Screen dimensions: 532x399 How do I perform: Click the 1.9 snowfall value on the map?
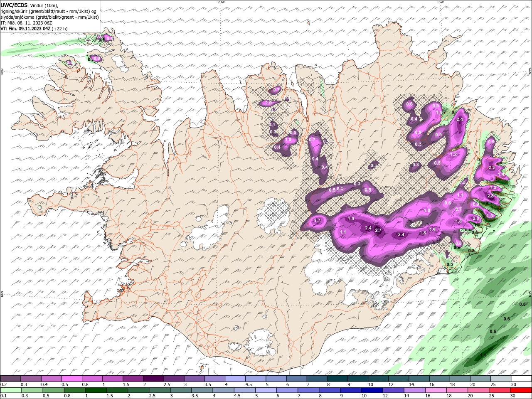pos(350,219)
